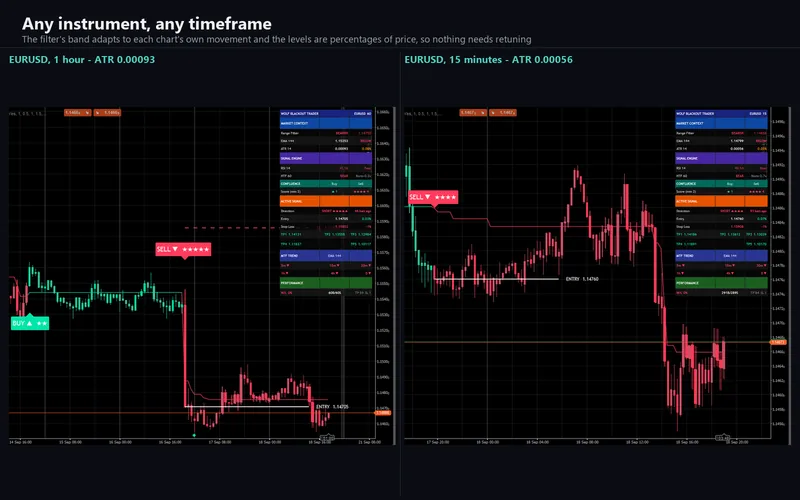
Task: Select the 'EURUSD, 15 minutes - ATR 0.00056' title
Action: (488, 60)
